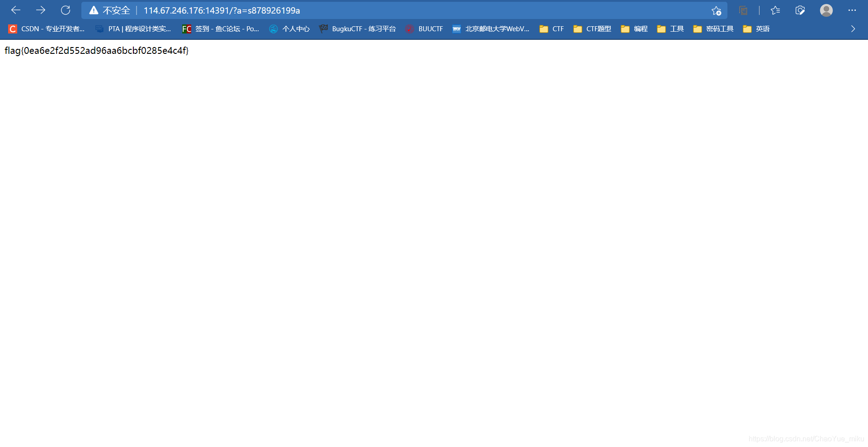Toggle the add-to-favorites star in address bar
Viewport: 868px width, 447px height.
tap(716, 10)
